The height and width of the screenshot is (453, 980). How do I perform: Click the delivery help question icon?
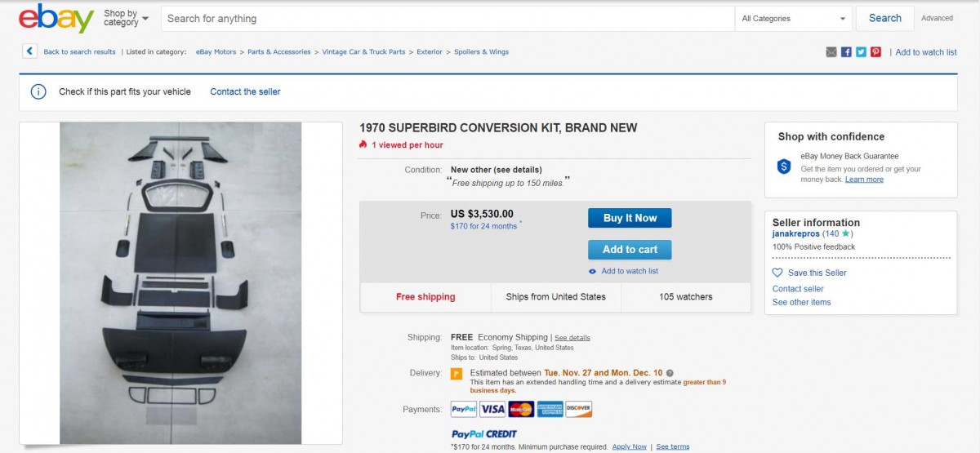(x=670, y=373)
